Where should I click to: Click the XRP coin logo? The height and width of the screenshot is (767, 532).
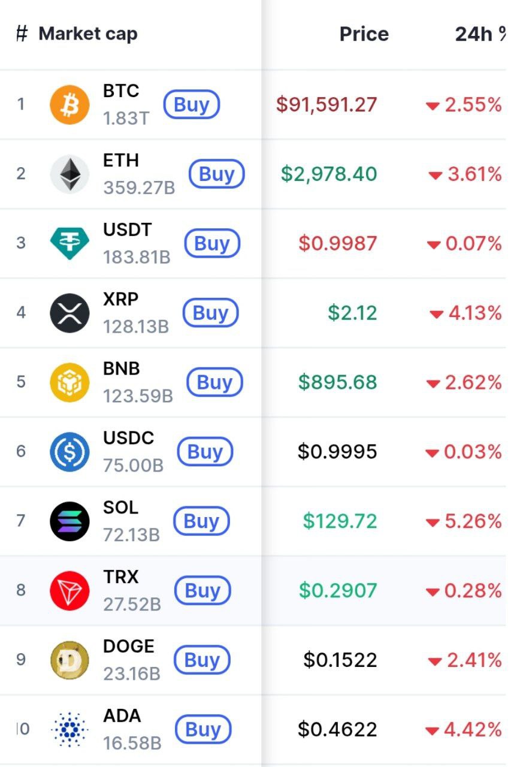[69, 313]
